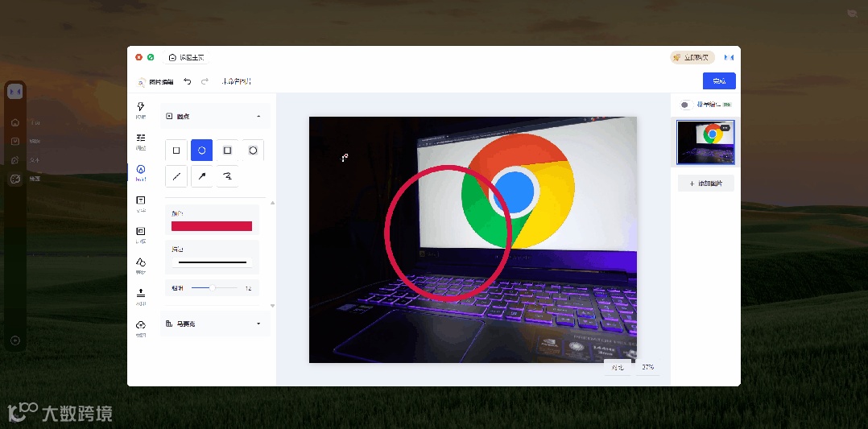Open the 37% zoom level control

(x=647, y=367)
